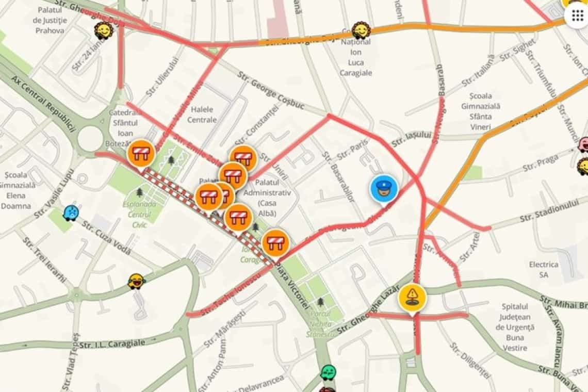The height and width of the screenshot is (392, 588).
Task: Tap the police officer alert marker
Action: point(384,189)
